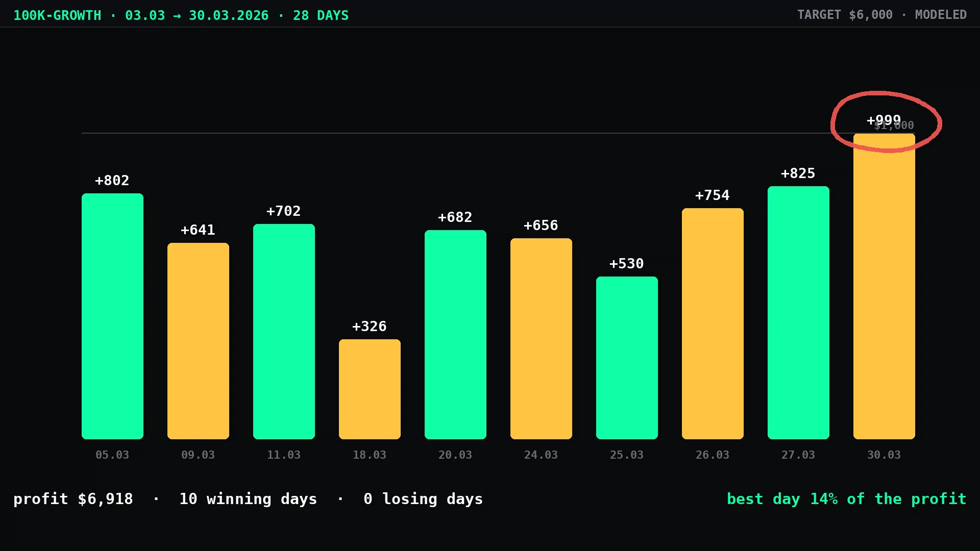Image resolution: width=980 pixels, height=551 pixels.
Task: Select the shortest bar for 18.03
Action: (370, 389)
